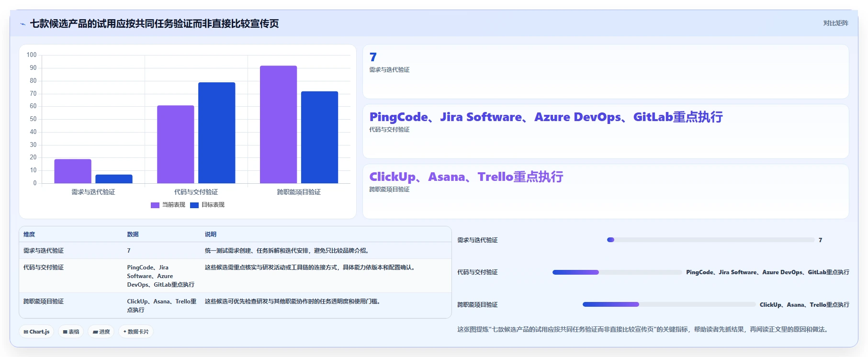This screenshot has height=357, width=868.
Task: Click the 代码与交付验证 progress bar
Action: 617,272
